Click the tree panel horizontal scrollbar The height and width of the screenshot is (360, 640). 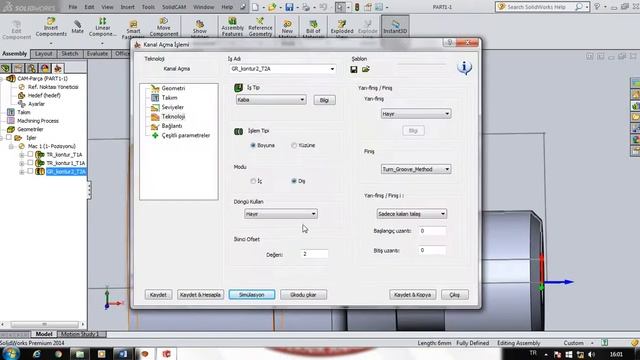43,324
